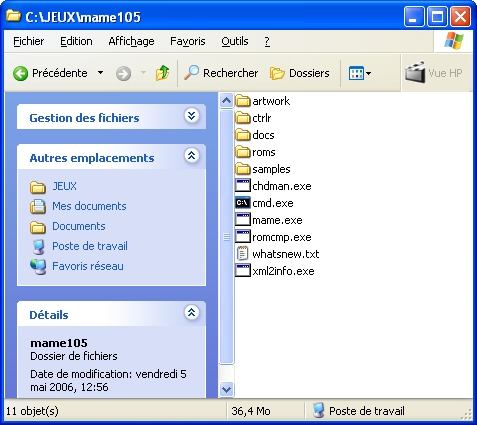Open the Favoris réseau link
Image resolution: width=477 pixels, height=425 pixels.
[88, 266]
